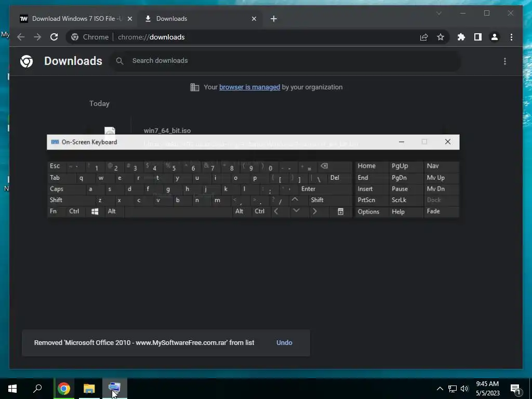Click Chrome icon in taskbar

(64, 389)
